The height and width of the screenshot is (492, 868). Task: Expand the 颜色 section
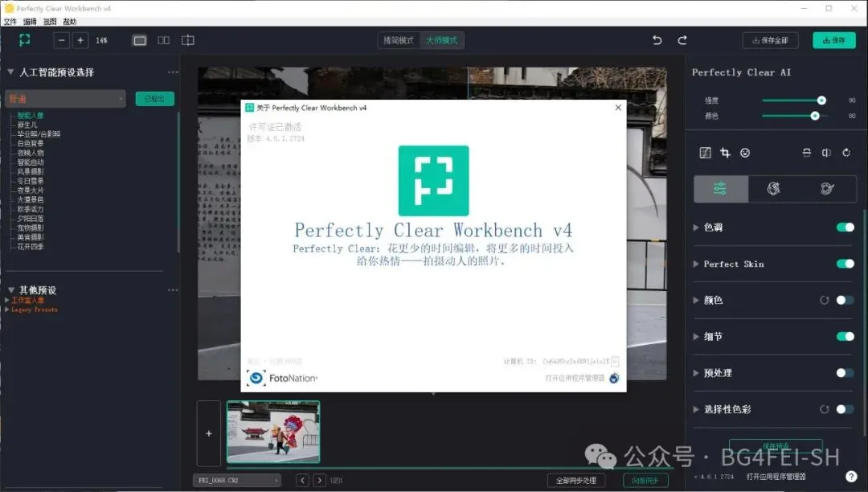[x=696, y=300]
